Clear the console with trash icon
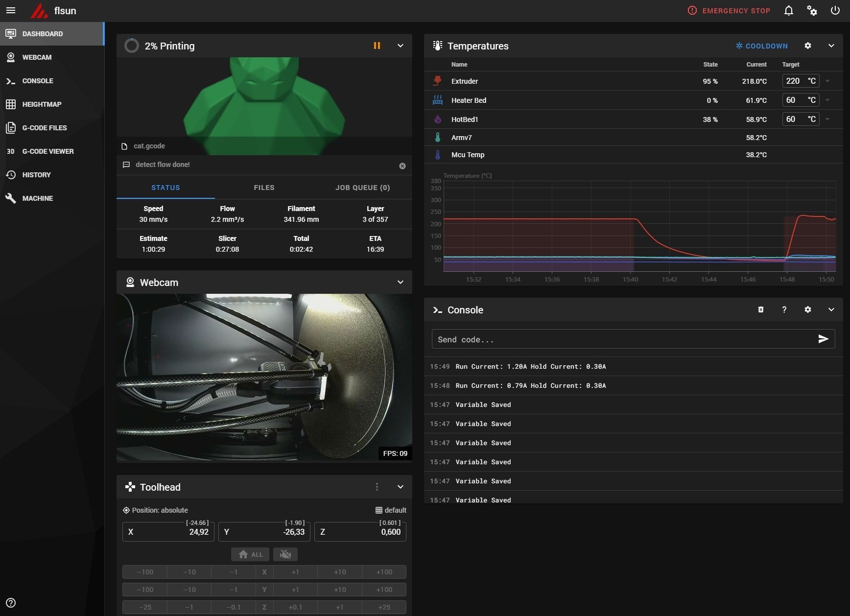This screenshot has width=850, height=616. [760, 309]
